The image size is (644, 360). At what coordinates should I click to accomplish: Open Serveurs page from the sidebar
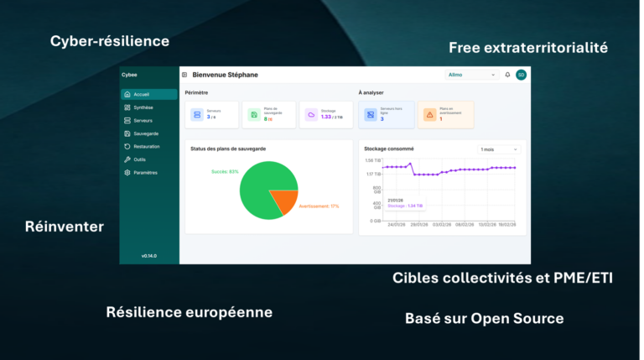click(143, 121)
